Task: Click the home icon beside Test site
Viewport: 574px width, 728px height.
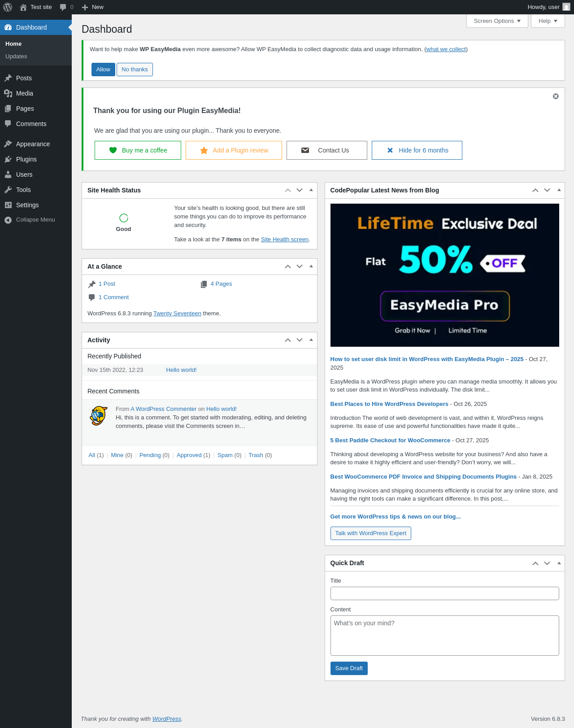Action: pyautogui.click(x=23, y=7)
